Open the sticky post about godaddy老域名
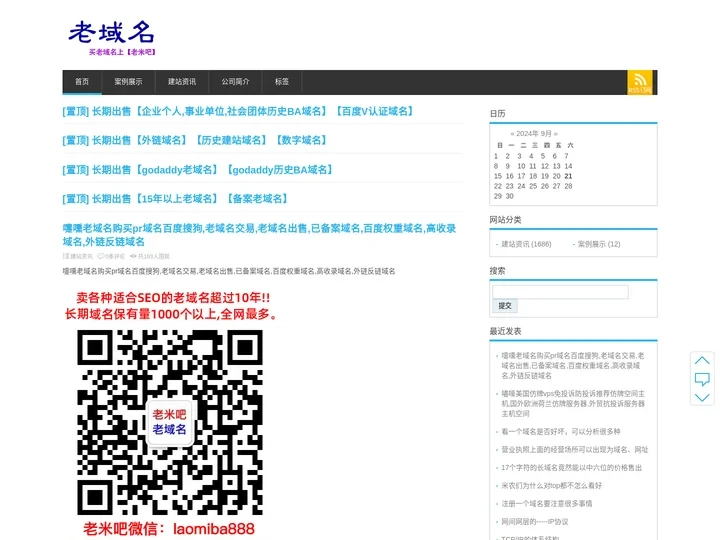The image size is (720, 540). click(x=198, y=170)
